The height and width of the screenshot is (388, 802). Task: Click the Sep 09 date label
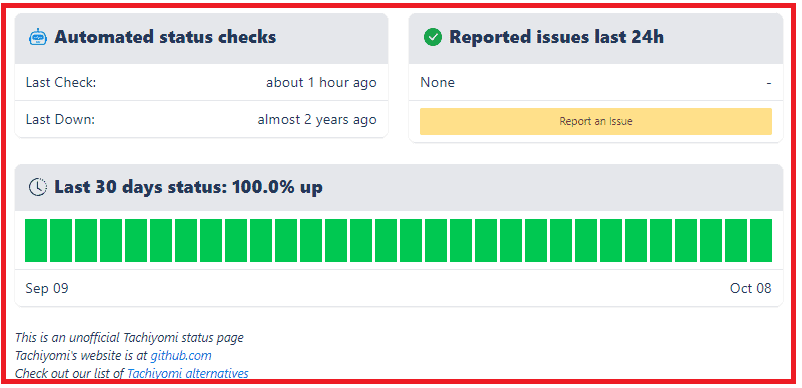(47, 288)
